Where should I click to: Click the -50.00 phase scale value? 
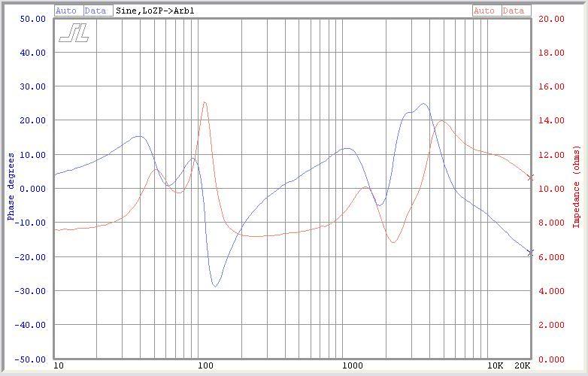click(30, 359)
